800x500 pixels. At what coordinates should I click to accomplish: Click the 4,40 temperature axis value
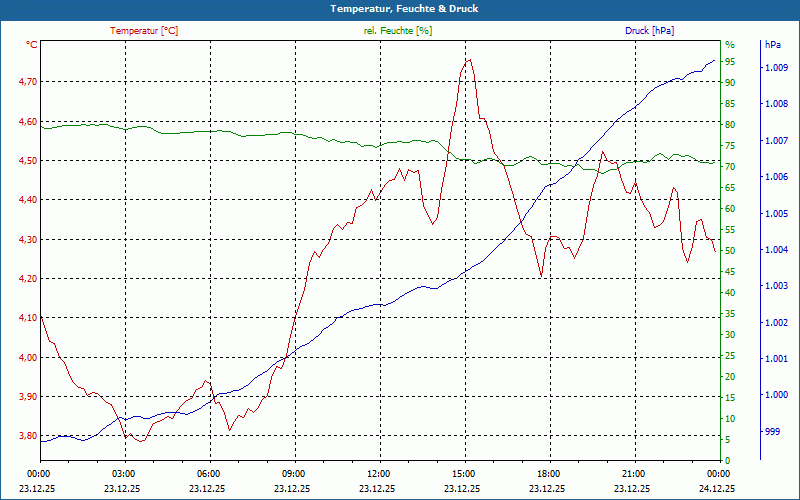pyautogui.click(x=28, y=200)
